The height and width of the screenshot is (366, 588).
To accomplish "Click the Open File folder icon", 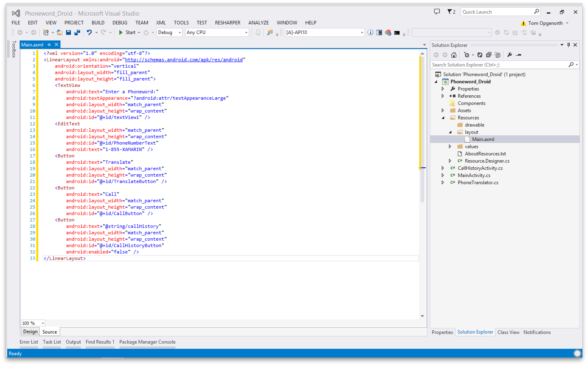I will click(x=59, y=32).
